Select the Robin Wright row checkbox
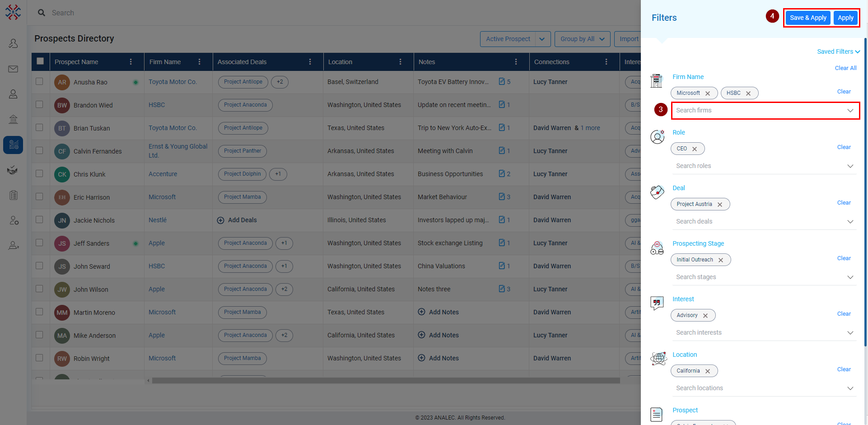 (39, 358)
